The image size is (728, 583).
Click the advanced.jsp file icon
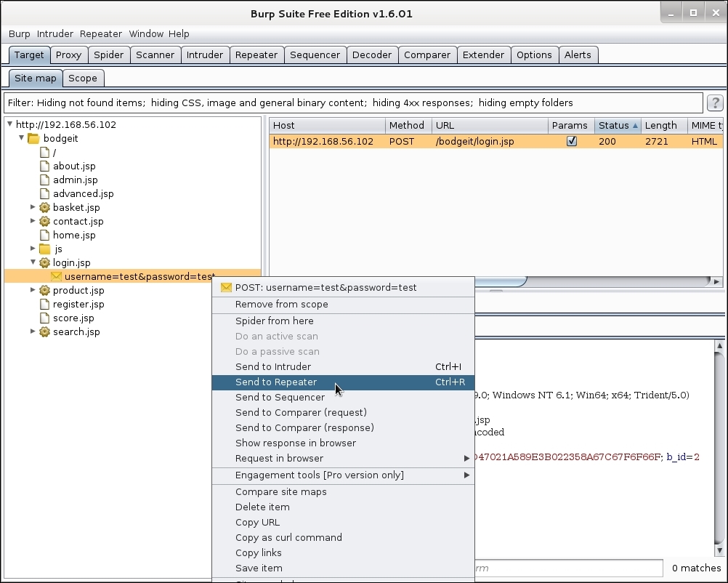pyautogui.click(x=44, y=193)
